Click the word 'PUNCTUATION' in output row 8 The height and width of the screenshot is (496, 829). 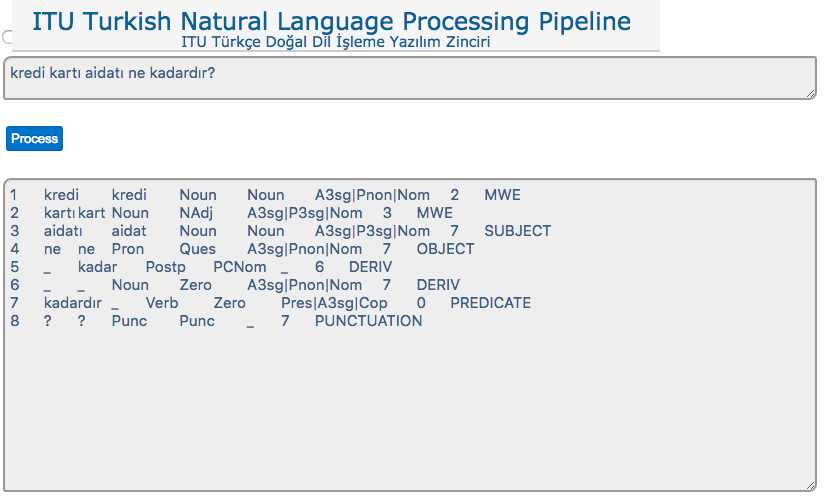[369, 321]
